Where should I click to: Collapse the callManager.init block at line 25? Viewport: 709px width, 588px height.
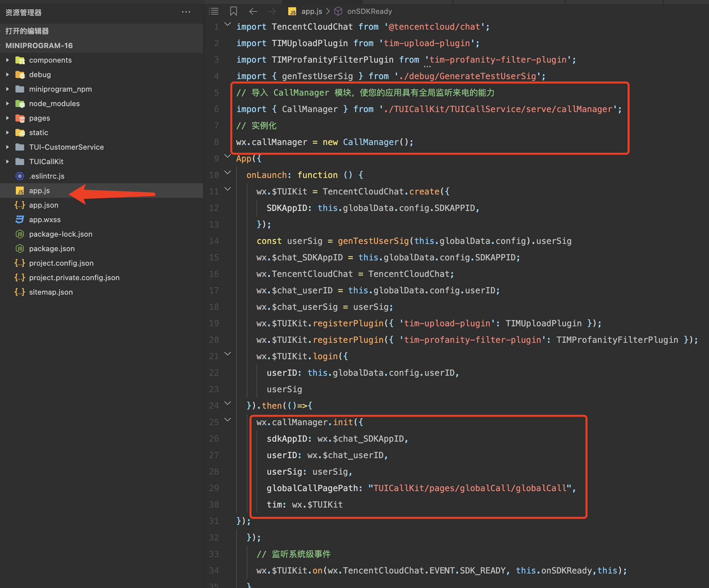[x=228, y=420]
